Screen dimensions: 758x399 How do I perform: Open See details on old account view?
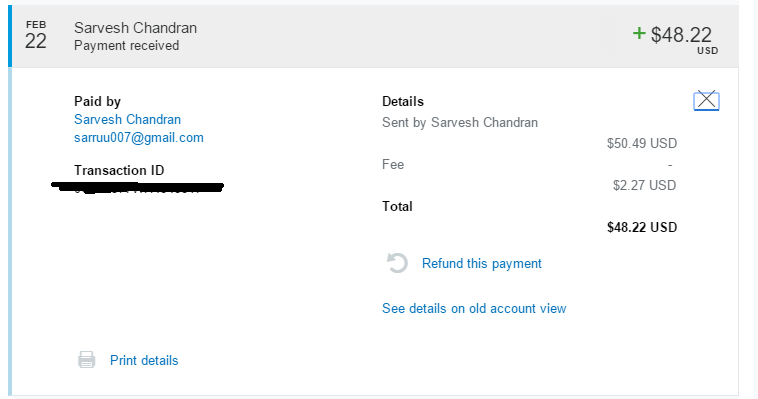click(x=474, y=309)
